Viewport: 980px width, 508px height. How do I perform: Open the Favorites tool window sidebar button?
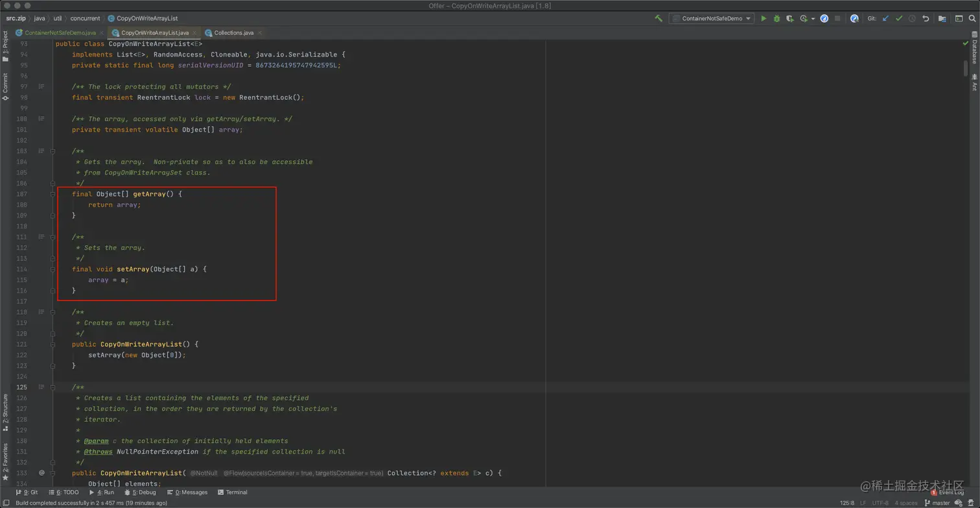[x=5, y=461]
